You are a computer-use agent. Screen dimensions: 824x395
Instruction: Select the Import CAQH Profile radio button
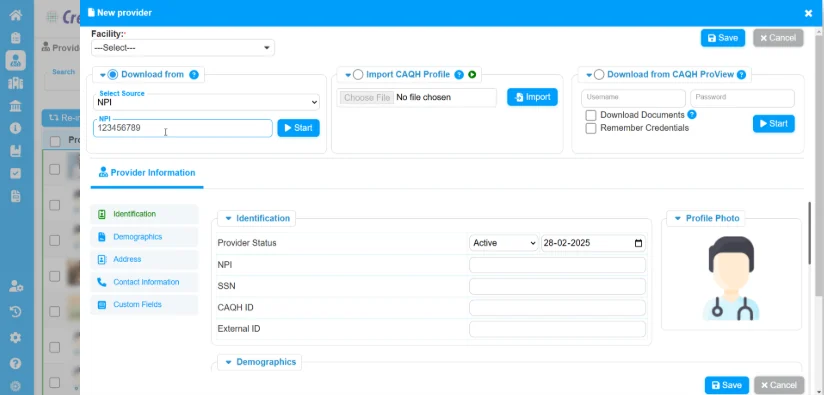(358, 75)
